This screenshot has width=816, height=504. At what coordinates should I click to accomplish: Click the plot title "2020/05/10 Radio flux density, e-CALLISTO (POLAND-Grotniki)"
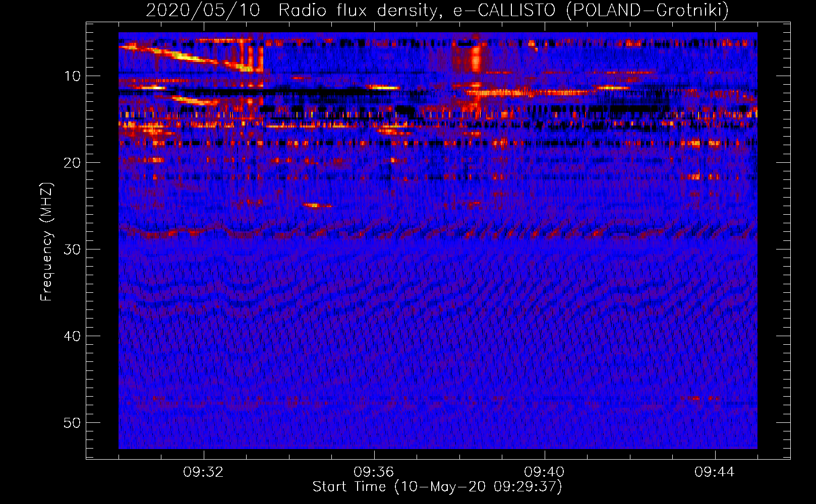coord(437,10)
